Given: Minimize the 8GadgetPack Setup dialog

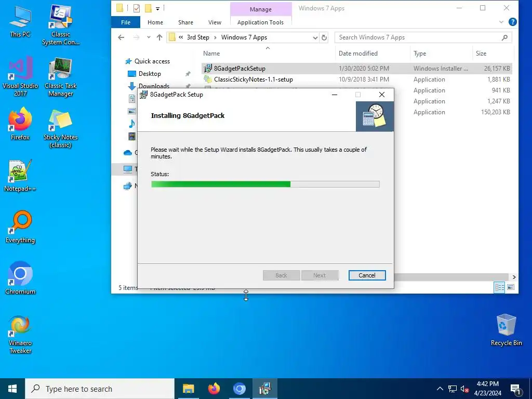Looking at the screenshot, I should (x=335, y=95).
